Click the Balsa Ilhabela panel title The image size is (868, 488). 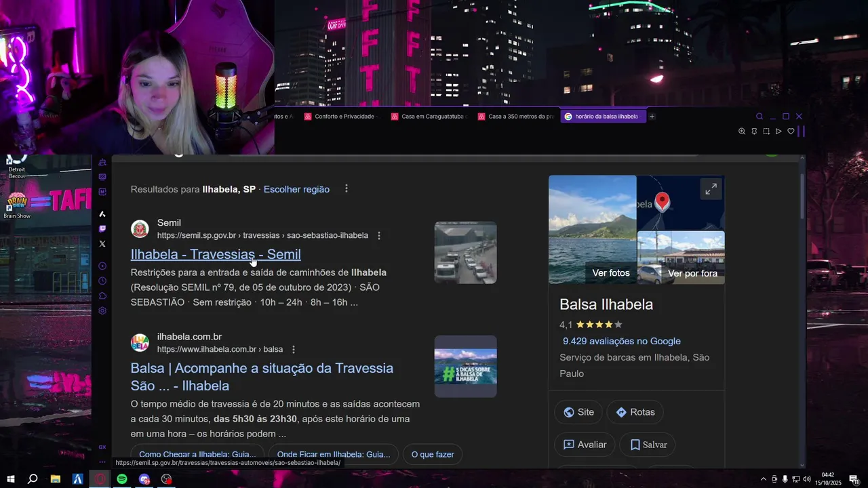pyautogui.click(x=606, y=304)
